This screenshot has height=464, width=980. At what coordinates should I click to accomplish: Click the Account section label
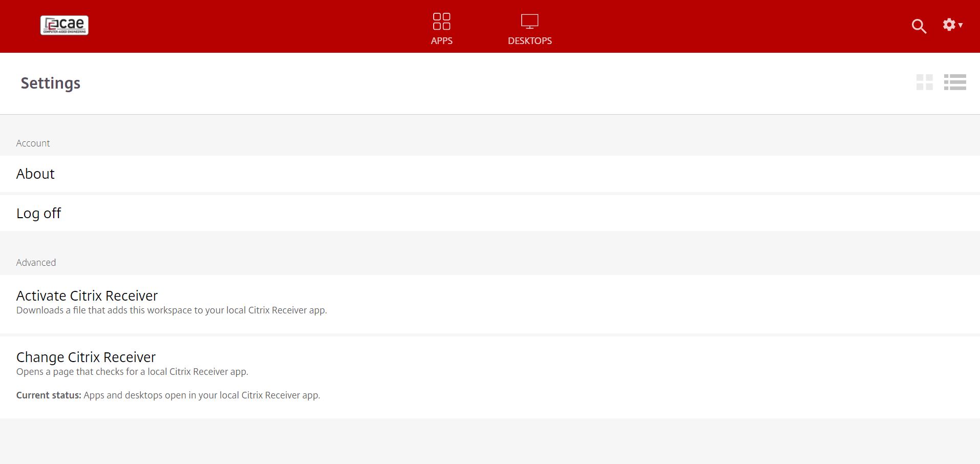click(x=33, y=143)
